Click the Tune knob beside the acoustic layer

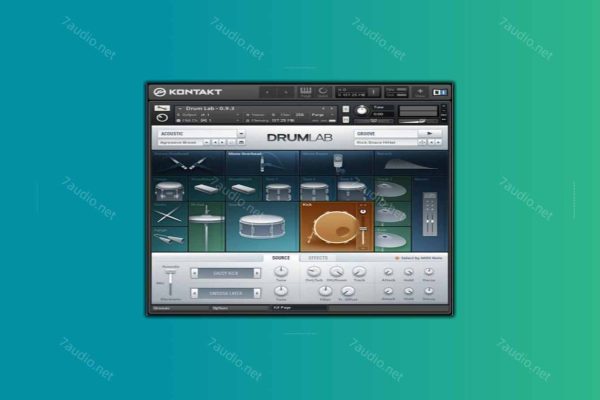pos(281,271)
